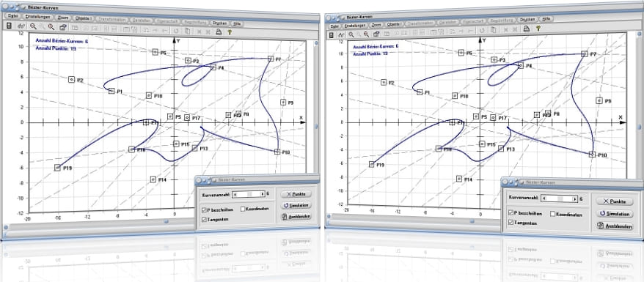Click the curve-plot icon in the right window toolbar
Viewport: 644px width, 282px height.
(341, 35)
